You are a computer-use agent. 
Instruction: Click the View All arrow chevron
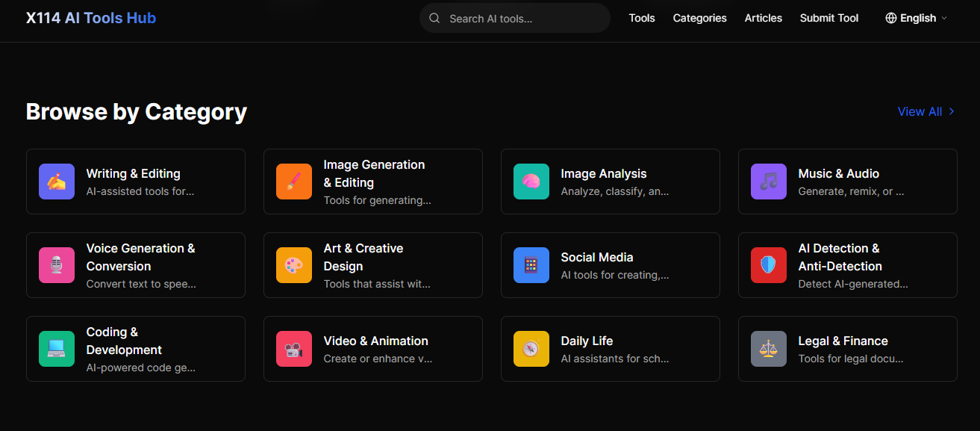[951, 111]
